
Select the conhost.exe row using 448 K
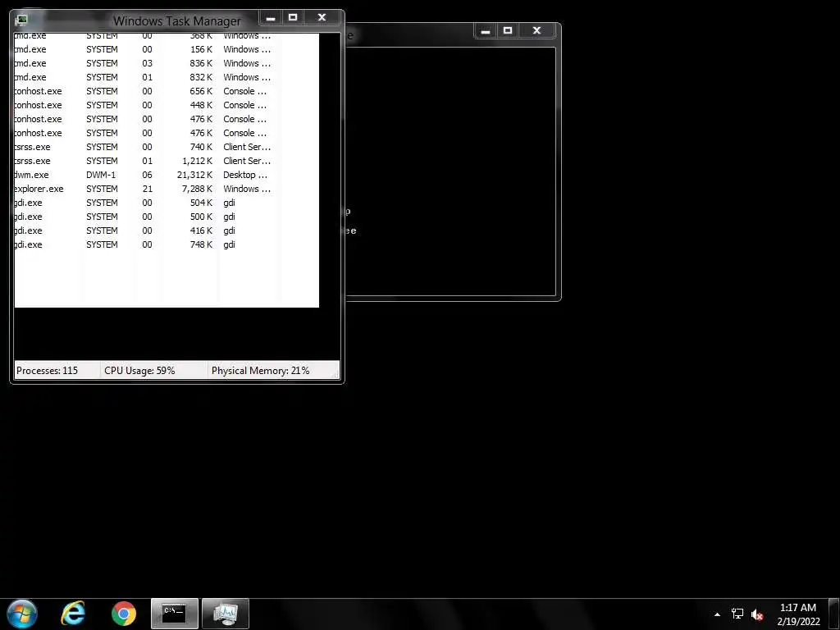click(x=167, y=105)
